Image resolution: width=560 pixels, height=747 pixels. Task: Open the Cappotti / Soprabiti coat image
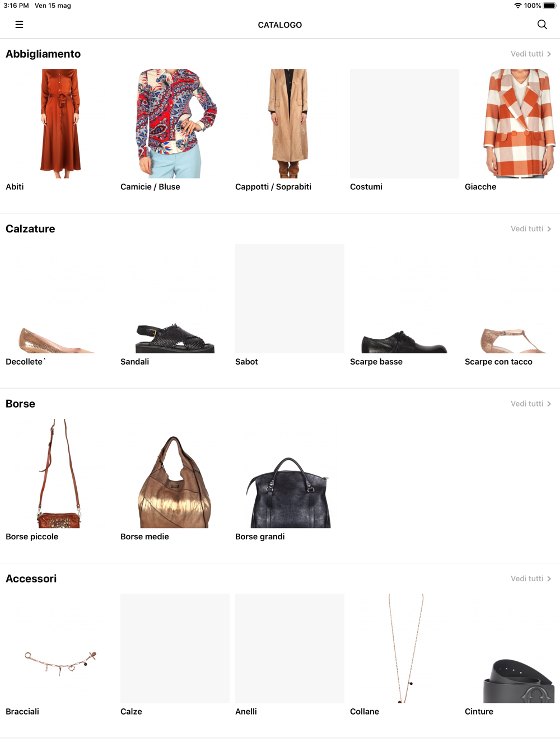[x=290, y=123]
